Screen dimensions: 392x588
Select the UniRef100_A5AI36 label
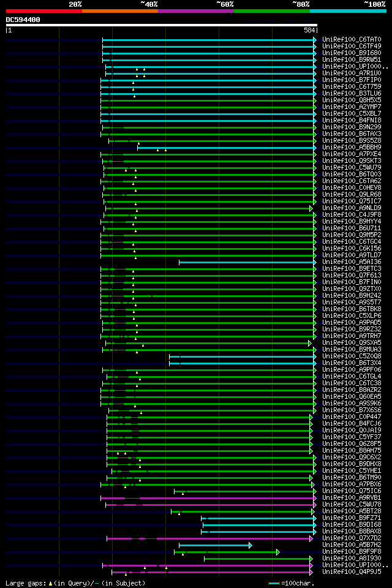[352, 262]
